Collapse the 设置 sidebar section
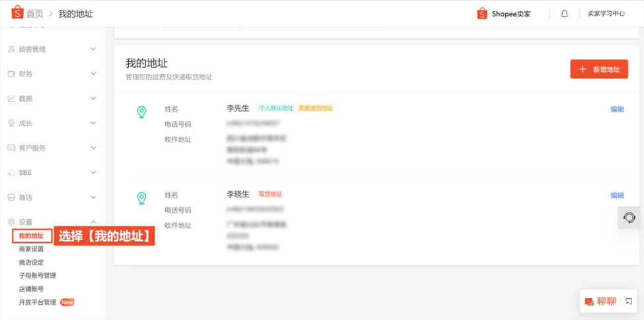 93,222
